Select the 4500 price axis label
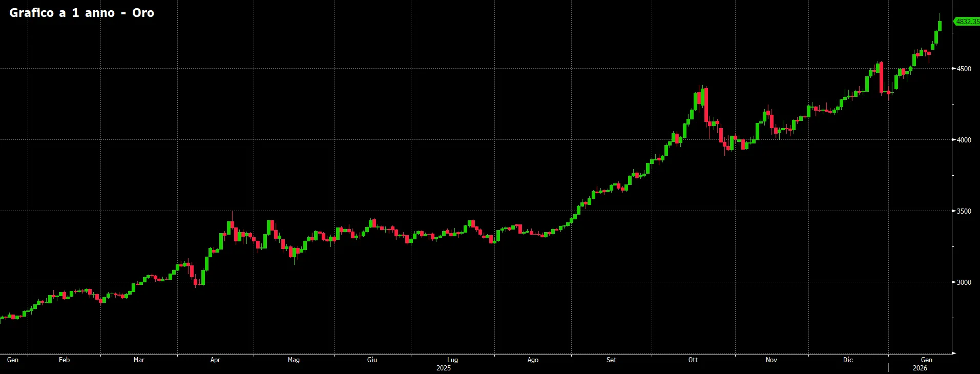980x374 pixels. (x=964, y=69)
